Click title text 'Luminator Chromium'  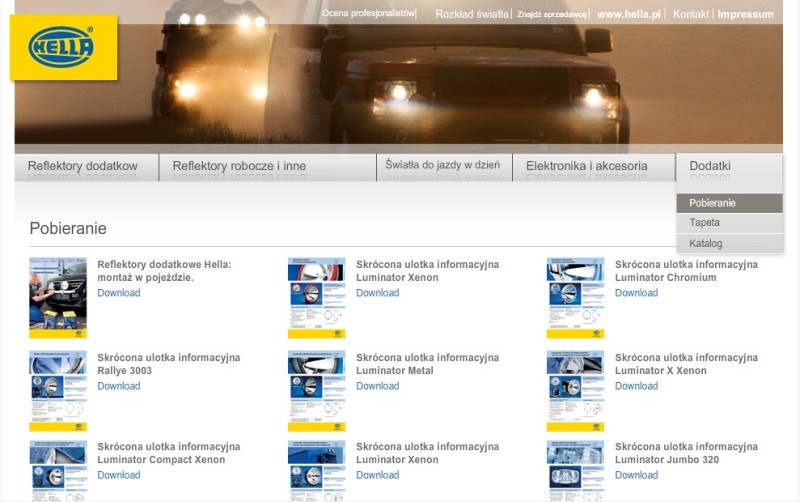pyautogui.click(x=665, y=278)
